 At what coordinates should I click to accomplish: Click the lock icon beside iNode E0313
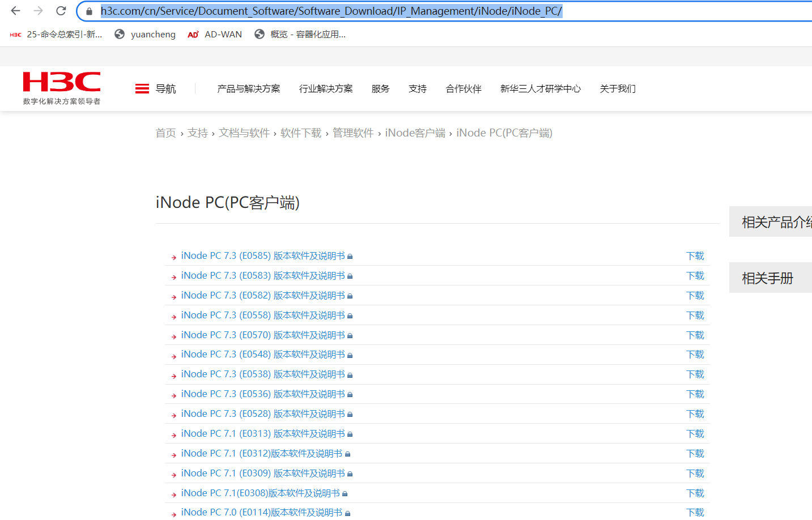(x=350, y=434)
